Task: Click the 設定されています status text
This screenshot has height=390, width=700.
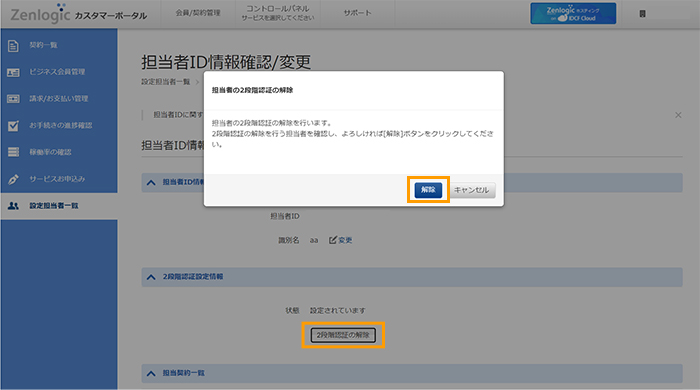Action: (338, 311)
